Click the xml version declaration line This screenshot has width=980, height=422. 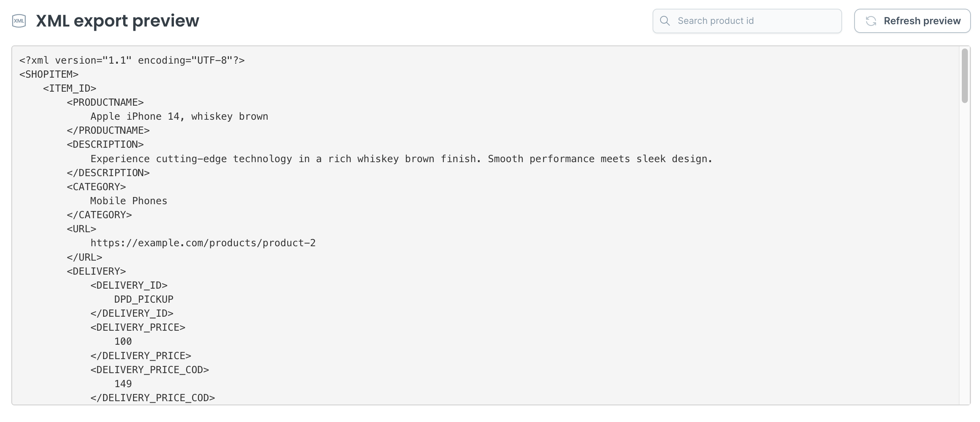pyautogui.click(x=132, y=61)
